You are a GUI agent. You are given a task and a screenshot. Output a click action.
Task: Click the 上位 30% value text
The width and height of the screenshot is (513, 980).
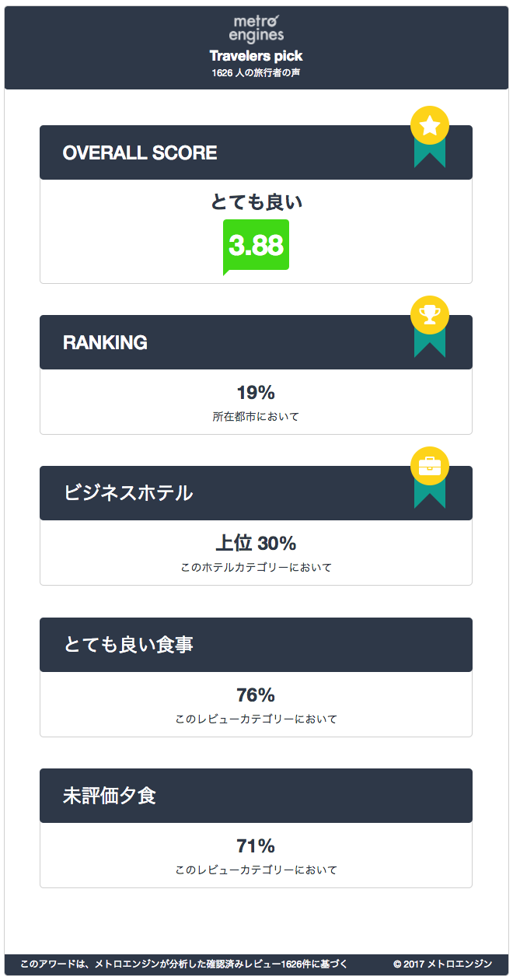[256, 544]
